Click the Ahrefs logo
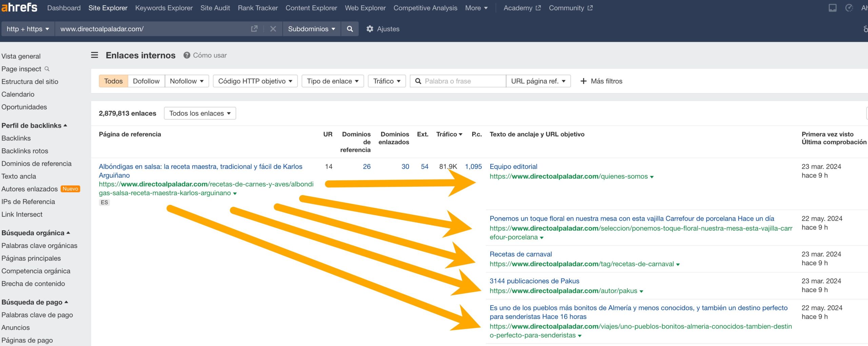Screen dimensions: 868x346 click(x=19, y=7)
